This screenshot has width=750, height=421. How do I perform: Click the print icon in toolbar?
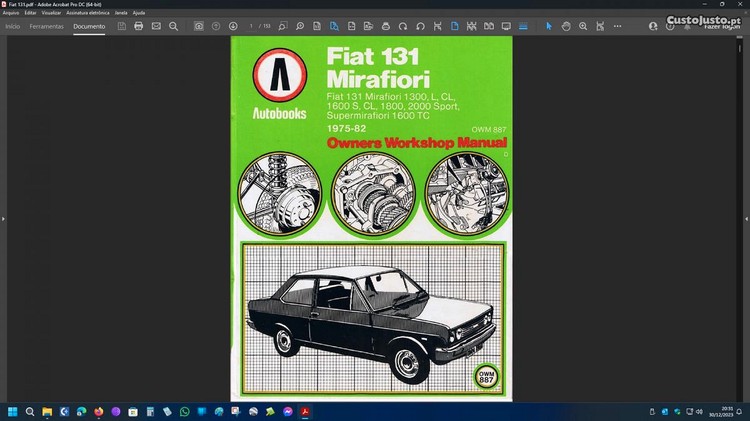[x=138, y=26]
